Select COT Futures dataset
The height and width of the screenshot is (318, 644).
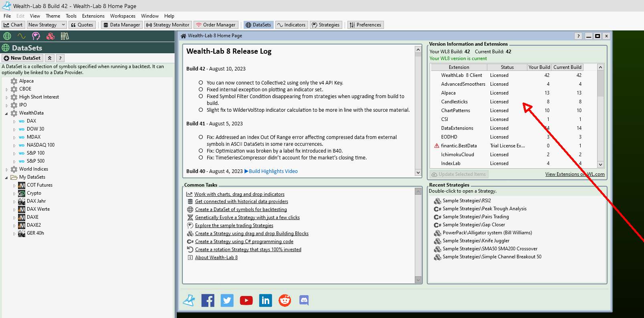coord(40,185)
